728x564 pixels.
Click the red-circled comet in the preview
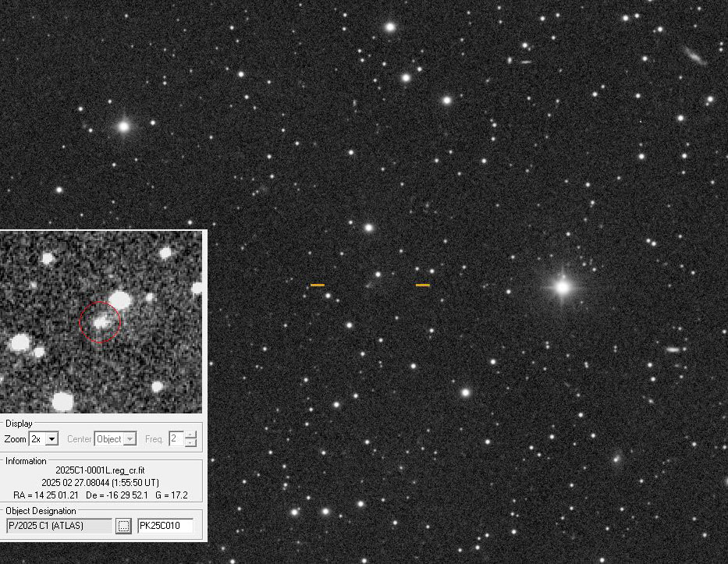101,321
